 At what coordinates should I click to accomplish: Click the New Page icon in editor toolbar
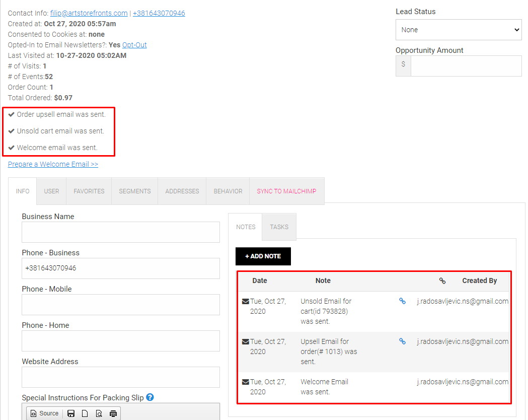(85, 413)
